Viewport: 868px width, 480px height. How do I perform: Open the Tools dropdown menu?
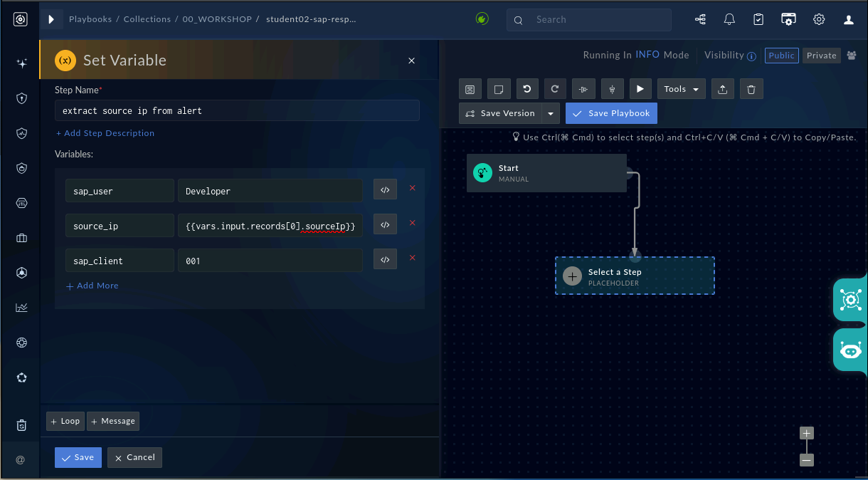click(x=682, y=89)
